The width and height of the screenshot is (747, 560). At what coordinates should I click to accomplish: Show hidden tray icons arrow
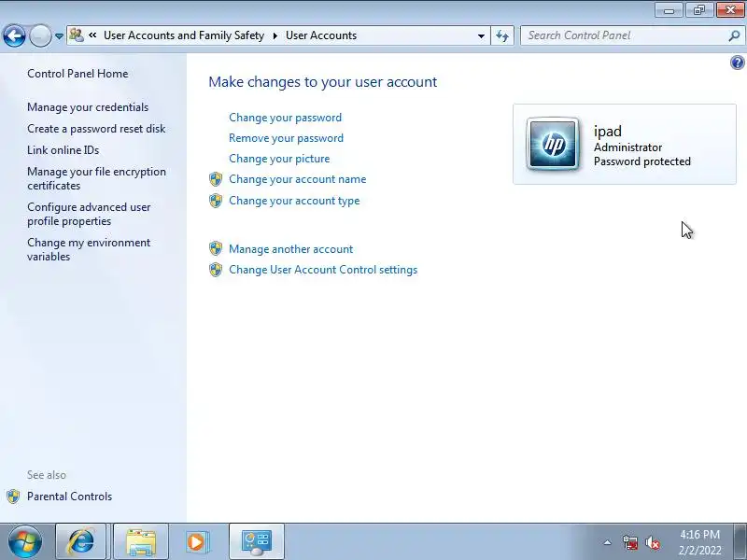tap(607, 542)
